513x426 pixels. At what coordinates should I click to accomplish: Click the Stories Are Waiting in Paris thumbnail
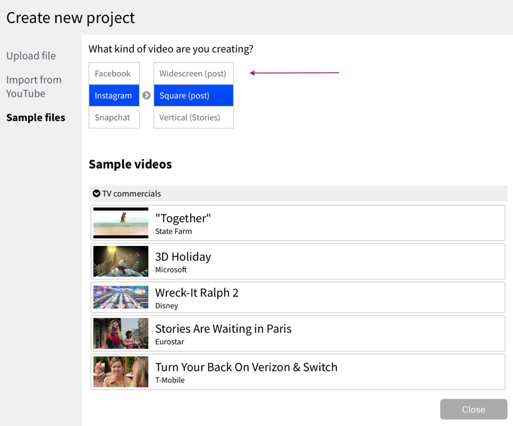(x=121, y=333)
